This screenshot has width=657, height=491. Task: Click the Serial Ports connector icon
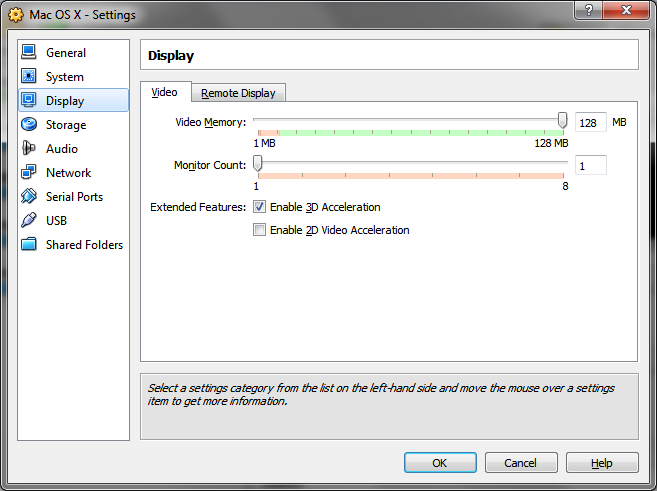[28, 196]
